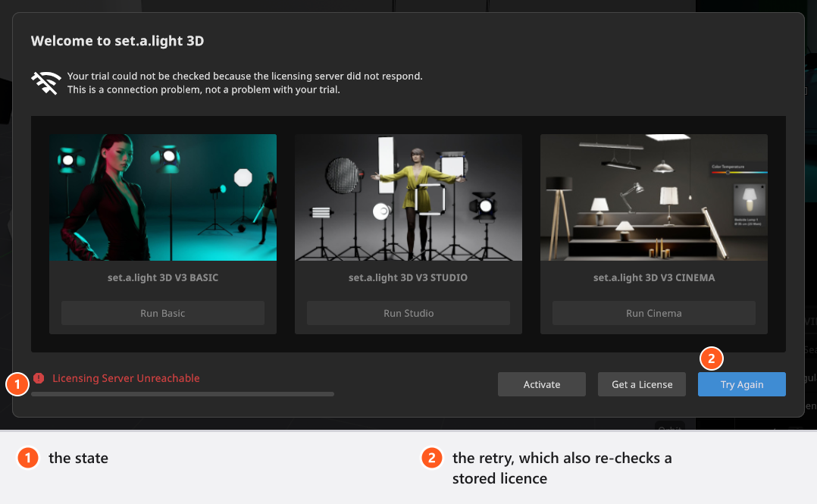
Task: Click the no-connection Wi-Fi icon
Action: point(45,83)
